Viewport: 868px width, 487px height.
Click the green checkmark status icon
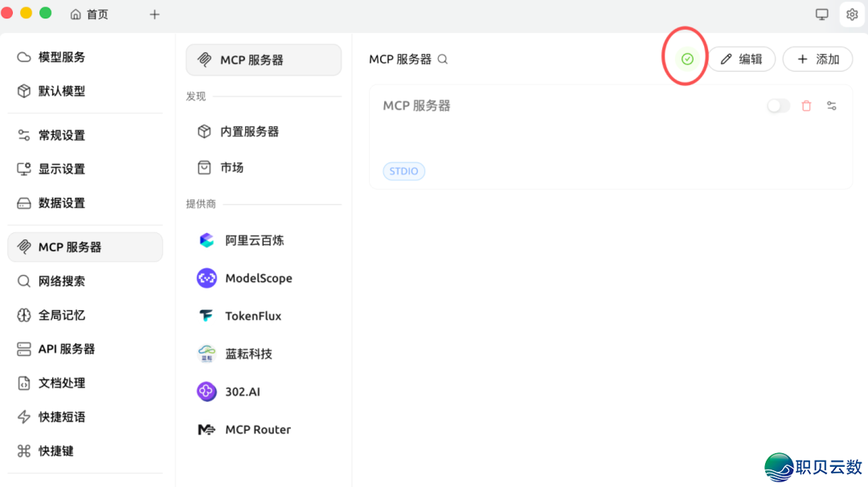[x=686, y=59]
